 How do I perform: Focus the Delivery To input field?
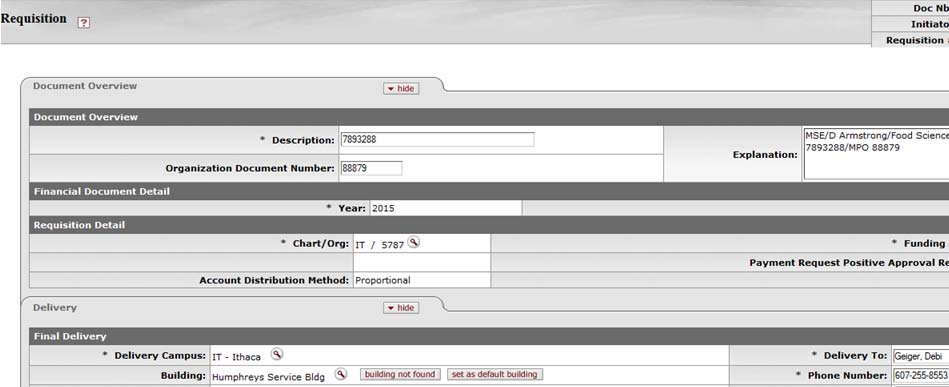coord(921,356)
